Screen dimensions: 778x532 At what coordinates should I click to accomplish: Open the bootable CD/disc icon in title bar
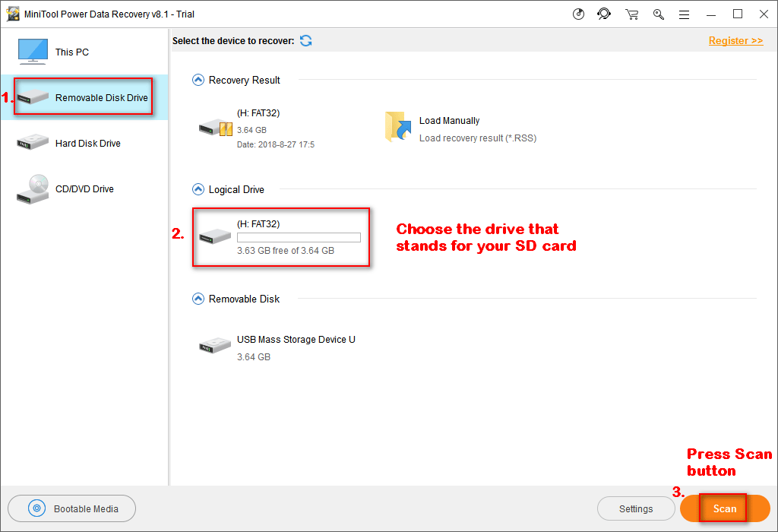click(578, 14)
